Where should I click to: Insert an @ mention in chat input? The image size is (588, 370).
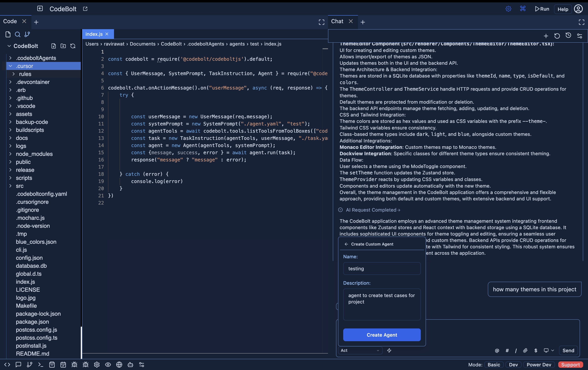coord(497,350)
